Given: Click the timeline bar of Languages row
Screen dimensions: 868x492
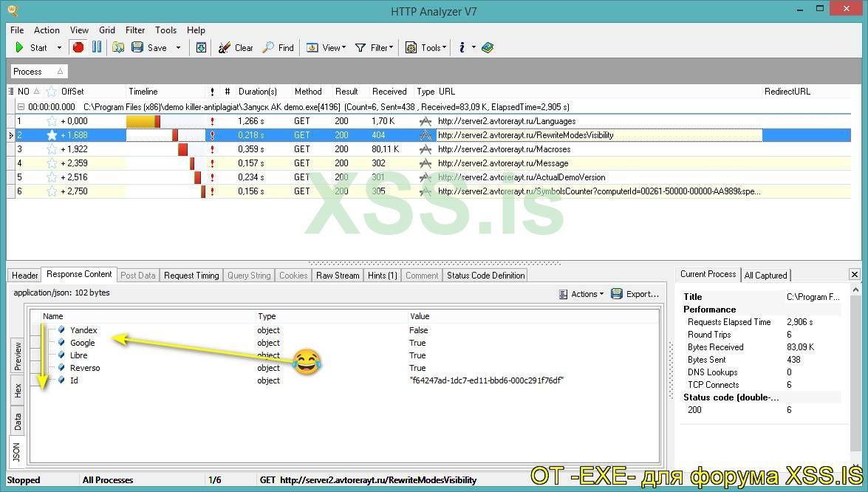Looking at the screenshot, I should [143, 121].
